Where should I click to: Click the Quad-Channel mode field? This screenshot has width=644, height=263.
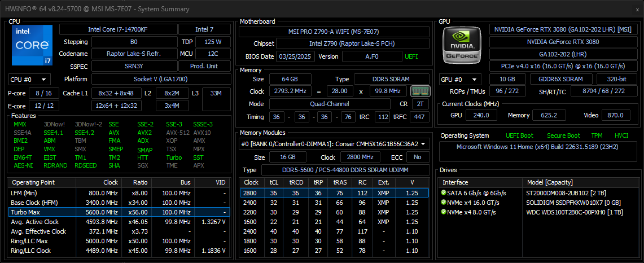point(331,104)
